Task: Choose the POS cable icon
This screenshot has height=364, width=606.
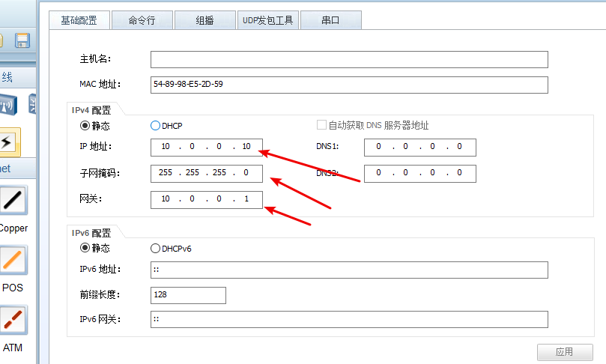Action: (x=13, y=260)
